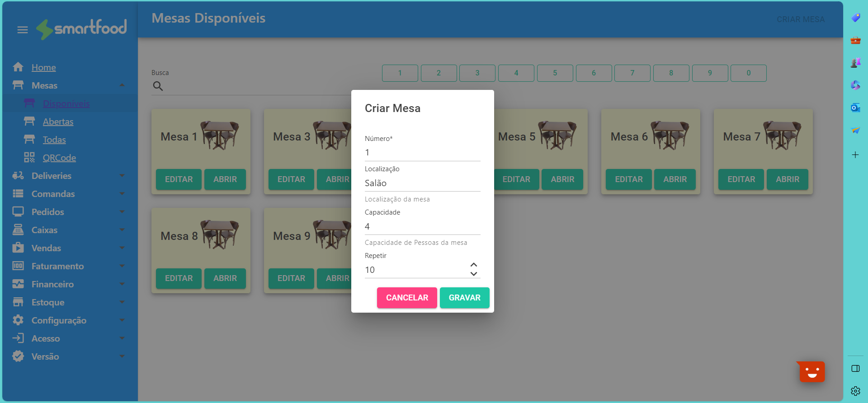The height and width of the screenshot is (403, 868).
Task: Click the Localização field with Salão
Action: point(422,183)
